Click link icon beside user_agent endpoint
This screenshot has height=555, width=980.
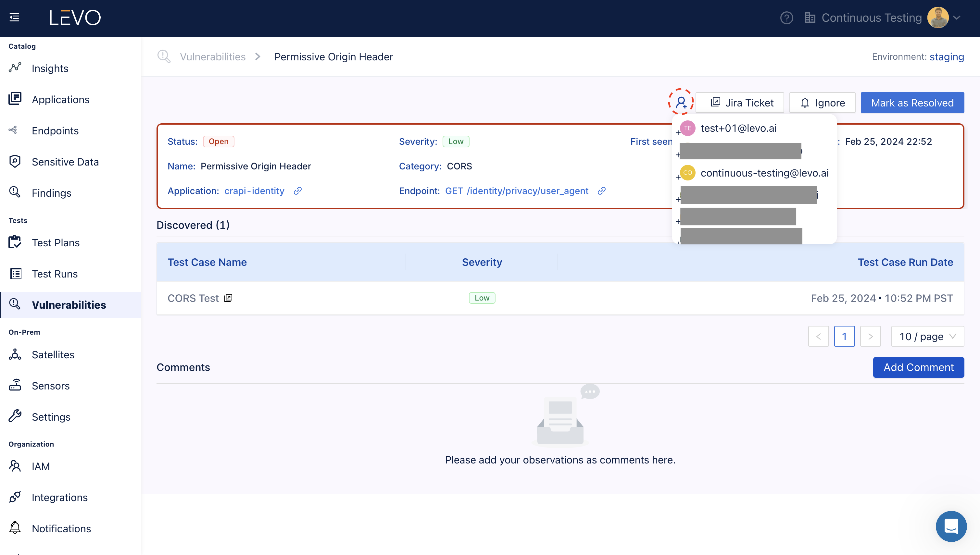[601, 191]
